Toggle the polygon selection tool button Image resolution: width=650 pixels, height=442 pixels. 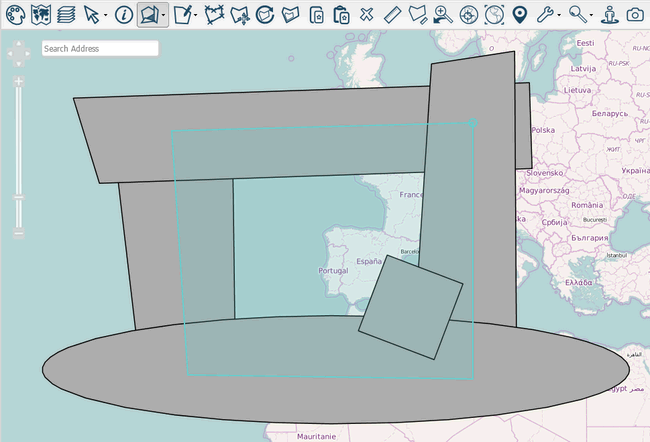click(149, 14)
